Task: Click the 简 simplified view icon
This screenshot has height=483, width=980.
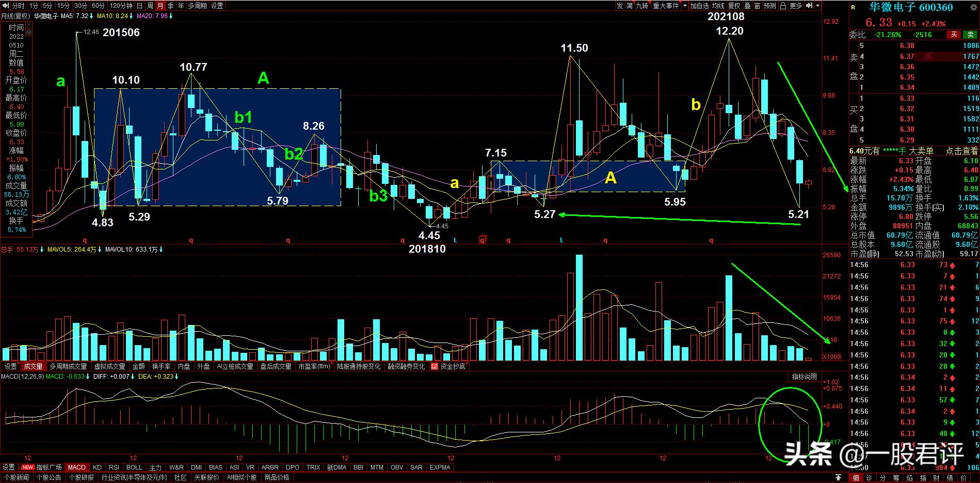Action: coord(630,6)
